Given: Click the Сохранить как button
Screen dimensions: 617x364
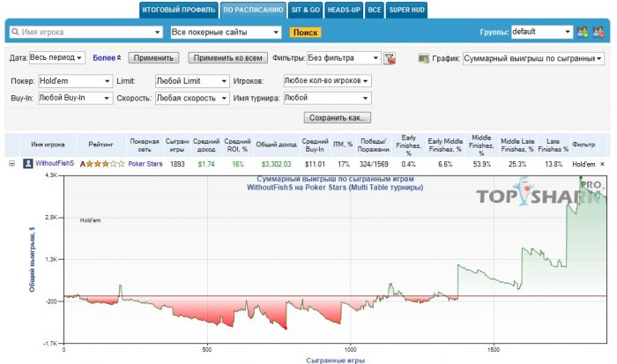Looking at the screenshot, I should (338, 117).
